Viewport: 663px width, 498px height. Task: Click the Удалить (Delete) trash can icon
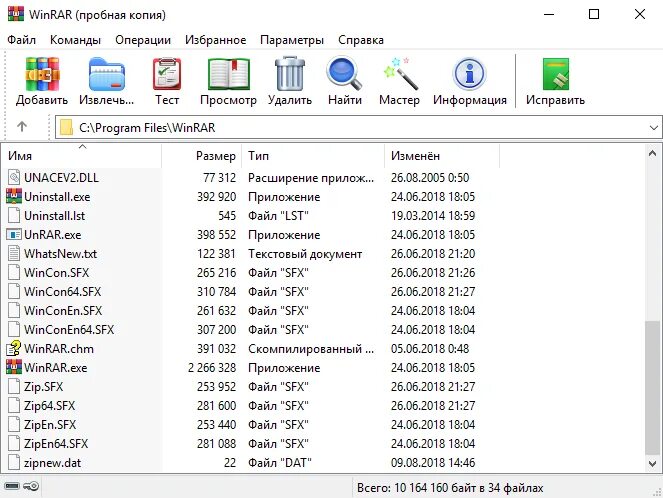point(290,74)
